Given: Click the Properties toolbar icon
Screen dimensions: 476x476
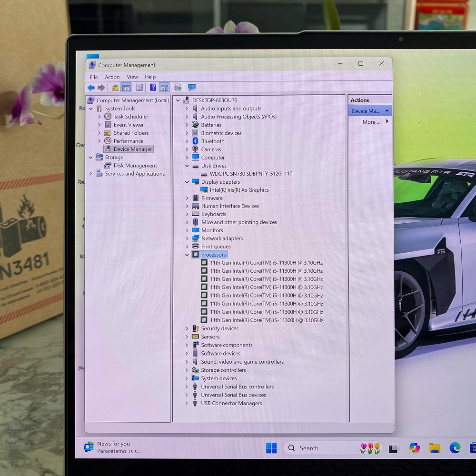Looking at the screenshot, I should (139, 88).
